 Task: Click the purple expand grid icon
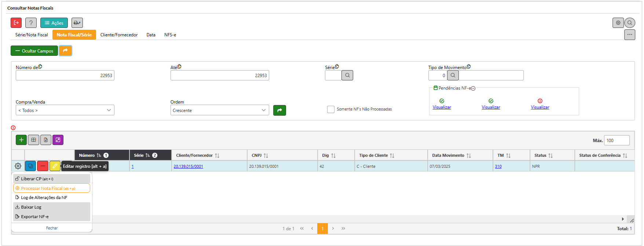click(58, 140)
